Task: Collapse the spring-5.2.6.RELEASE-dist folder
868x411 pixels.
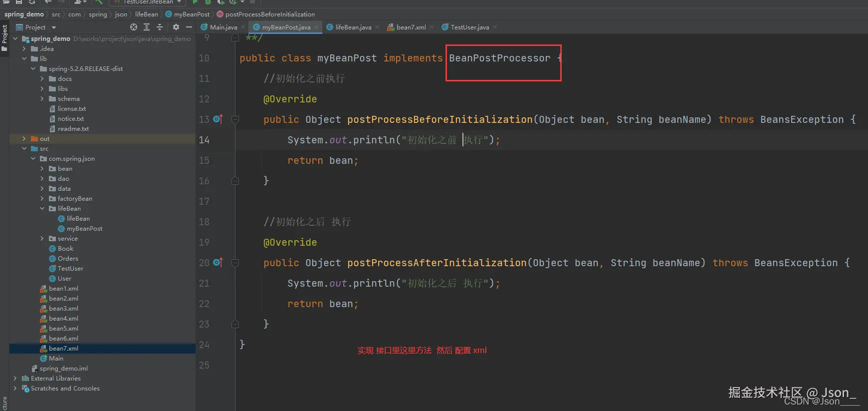Action: point(33,68)
